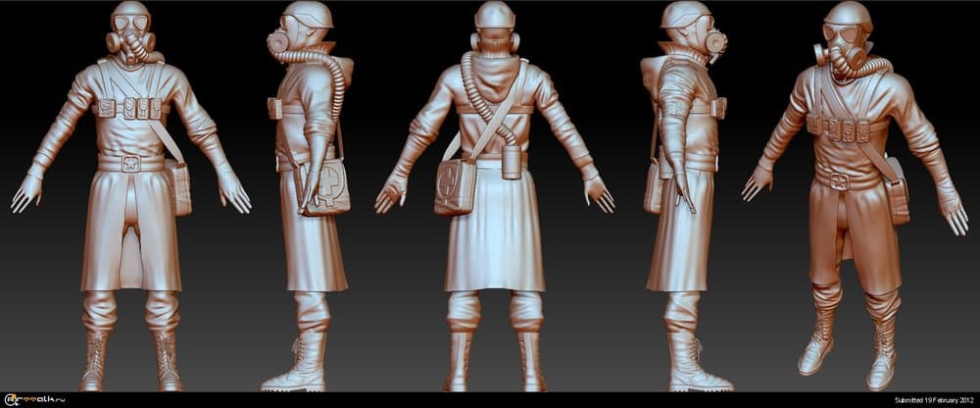Click the hood on the back view figure
This screenshot has height=408, width=980.
[x=495, y=69]
